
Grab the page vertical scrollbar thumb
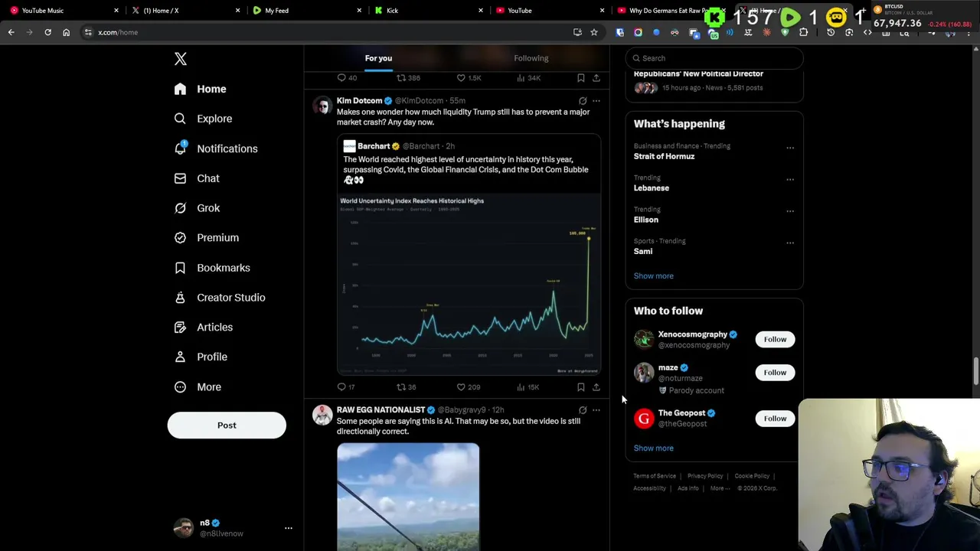coord(975,372)
